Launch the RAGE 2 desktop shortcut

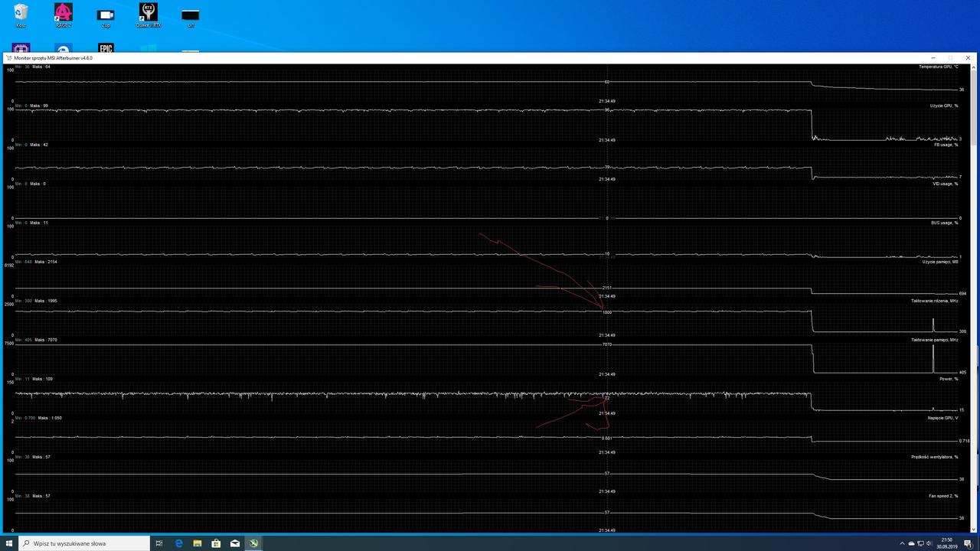point(64,13)
